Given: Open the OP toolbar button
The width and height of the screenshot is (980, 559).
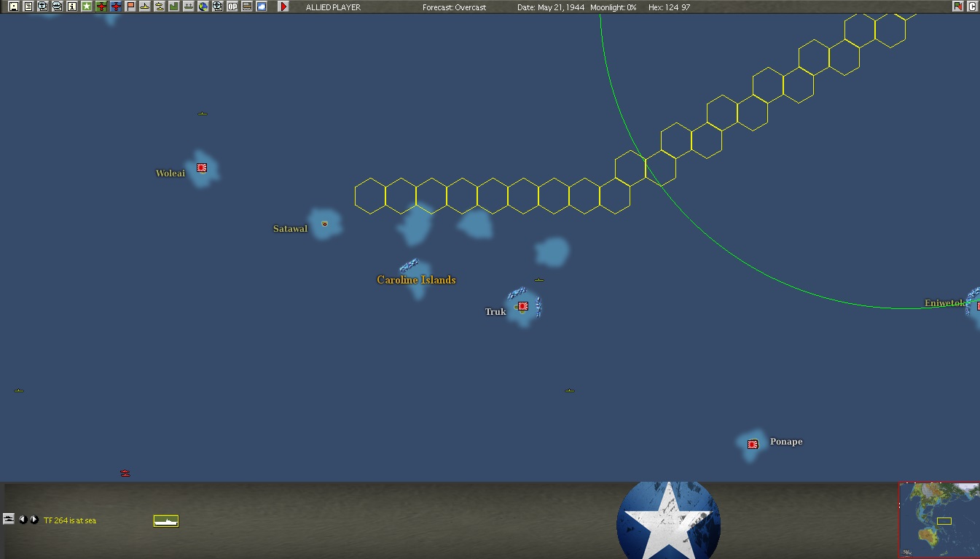Looking at the screenshot, I should pos(232,7).
